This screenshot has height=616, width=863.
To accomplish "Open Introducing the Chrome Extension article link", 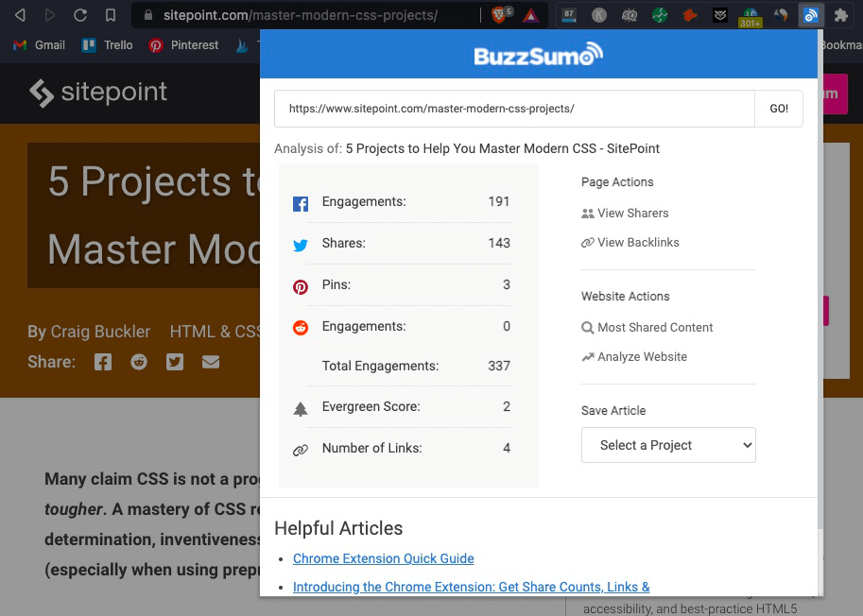I will tap(471, 588).
